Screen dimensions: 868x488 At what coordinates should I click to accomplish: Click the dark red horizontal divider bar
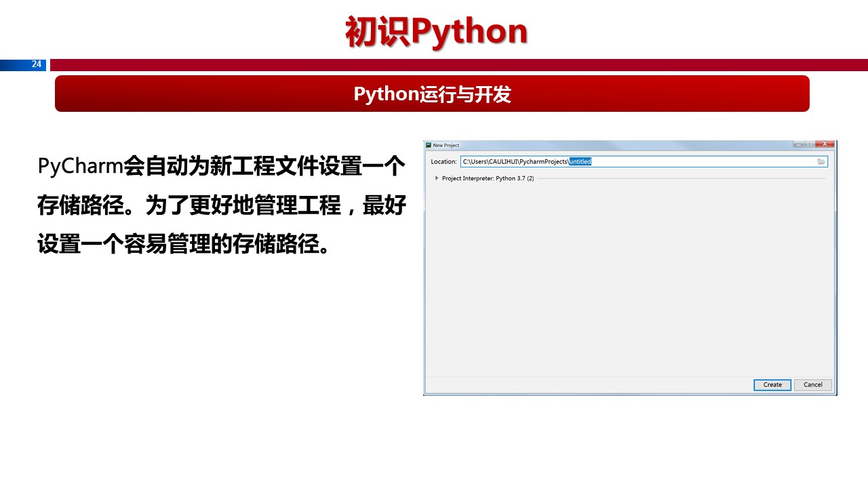coord(459,64)
